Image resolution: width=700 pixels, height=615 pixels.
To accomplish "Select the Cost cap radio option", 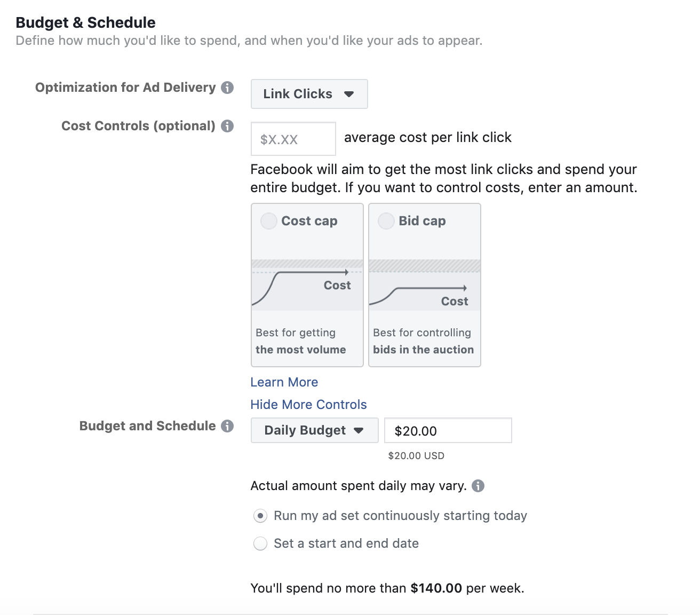I will click(268, 221).
